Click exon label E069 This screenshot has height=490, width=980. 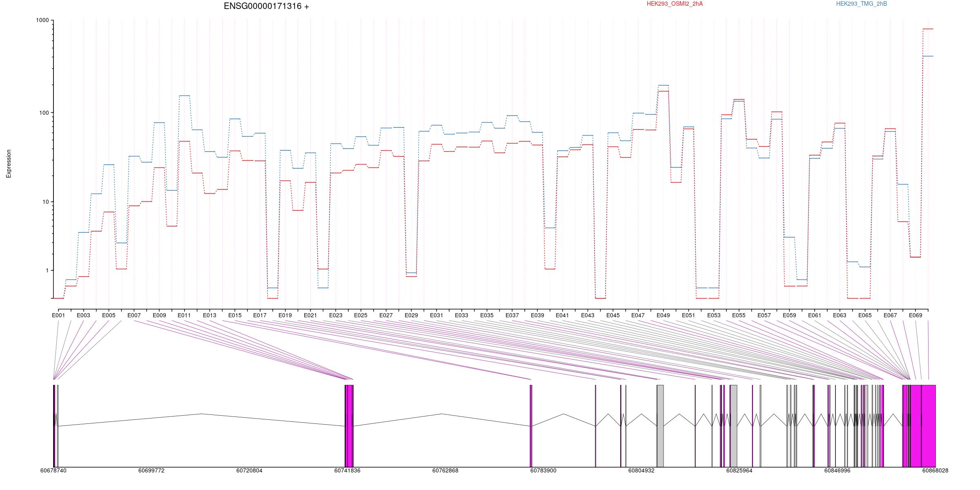point(915,315)
